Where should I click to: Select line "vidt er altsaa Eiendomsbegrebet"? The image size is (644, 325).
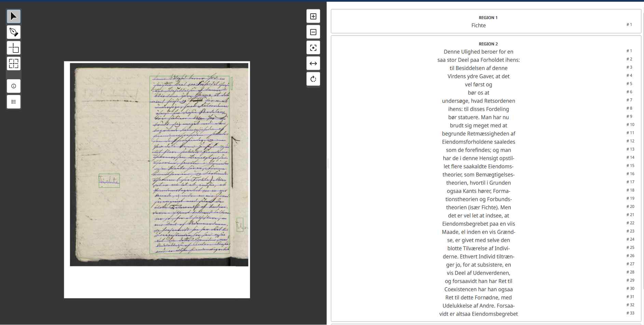(x=478, y=314)
